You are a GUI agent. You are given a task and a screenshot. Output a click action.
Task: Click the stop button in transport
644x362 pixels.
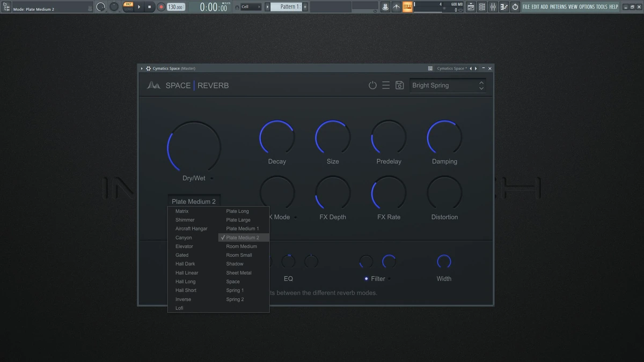(x=150, y=7)
